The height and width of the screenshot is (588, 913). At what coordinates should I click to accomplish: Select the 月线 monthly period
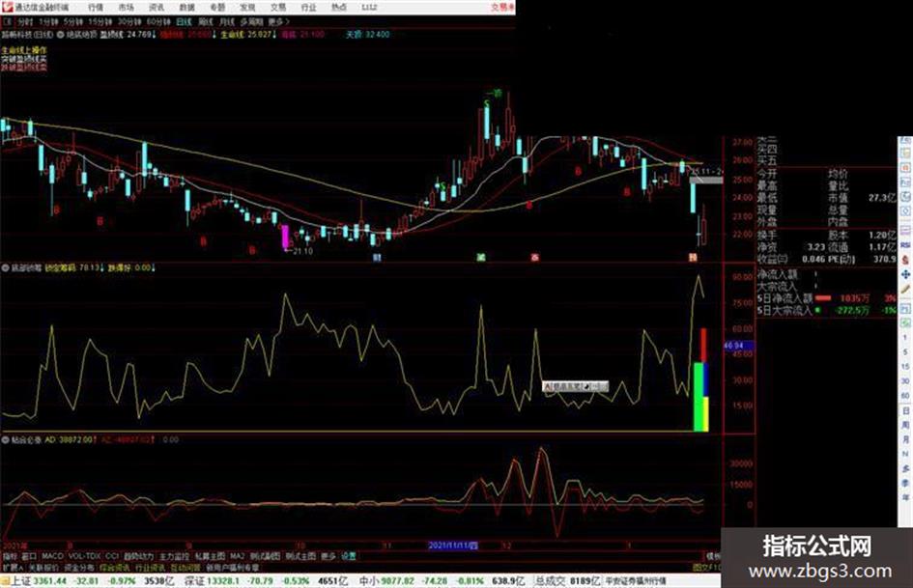click(226, 21)
